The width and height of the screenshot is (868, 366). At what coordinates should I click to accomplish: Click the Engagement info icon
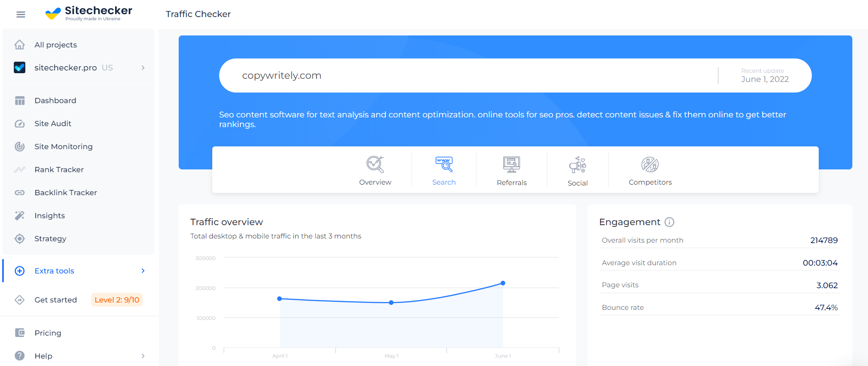pyautogui.click(x=670, y=222)
